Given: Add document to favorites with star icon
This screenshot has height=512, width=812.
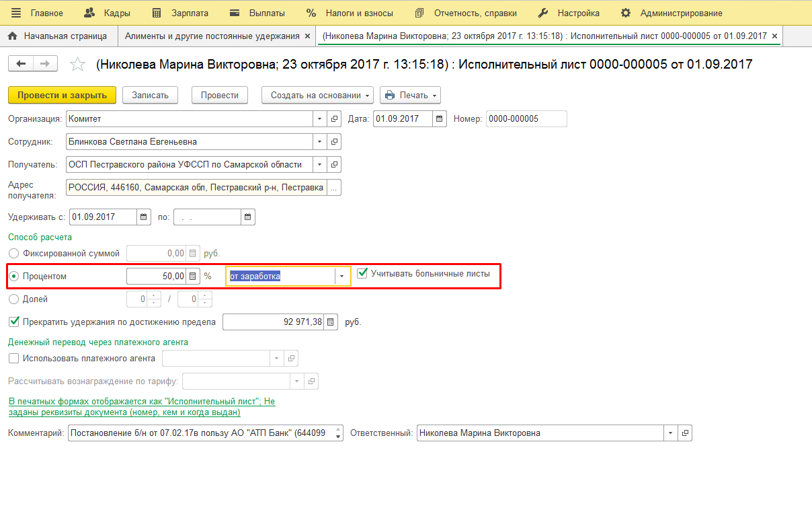Looking at the screenshot, I should 78,64.
